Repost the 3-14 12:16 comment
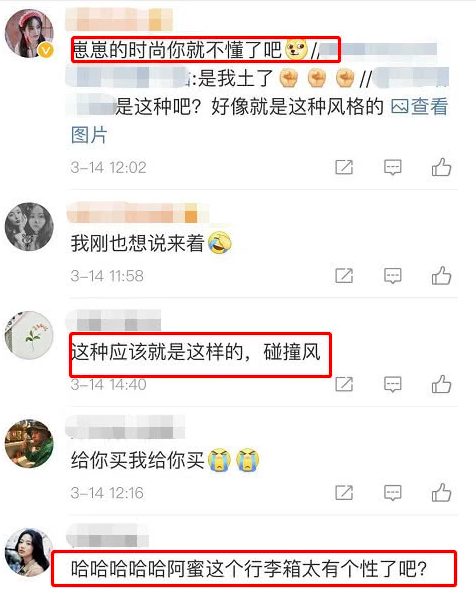The image size is (476, 596). 344,493
